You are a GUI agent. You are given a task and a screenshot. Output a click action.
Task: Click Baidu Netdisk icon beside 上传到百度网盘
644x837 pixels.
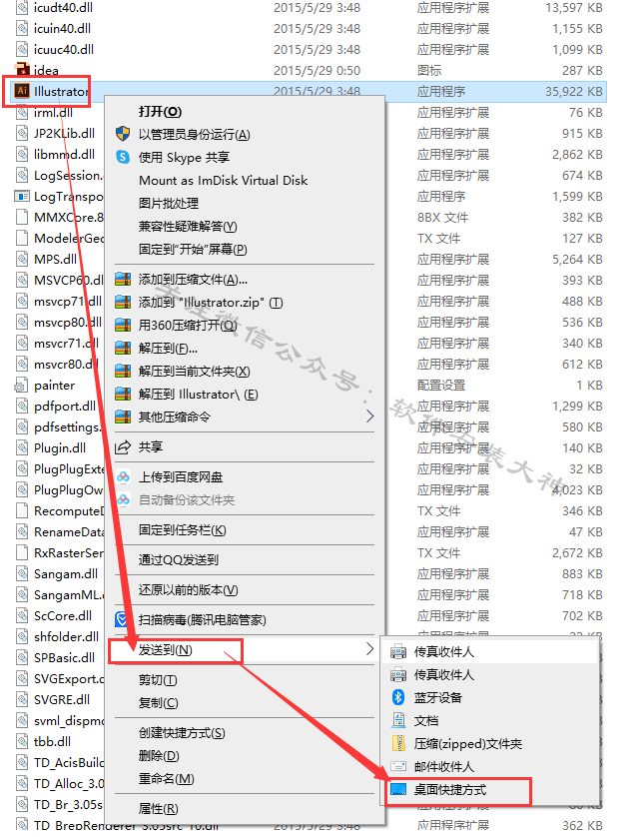(x=123, y=476)
